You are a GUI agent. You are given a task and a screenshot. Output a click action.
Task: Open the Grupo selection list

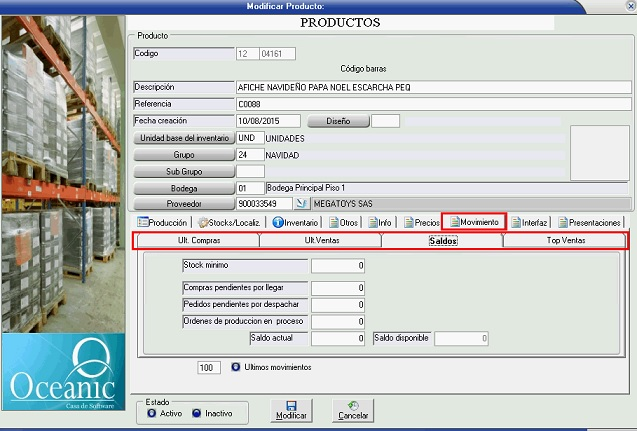(x=184, y=155)
